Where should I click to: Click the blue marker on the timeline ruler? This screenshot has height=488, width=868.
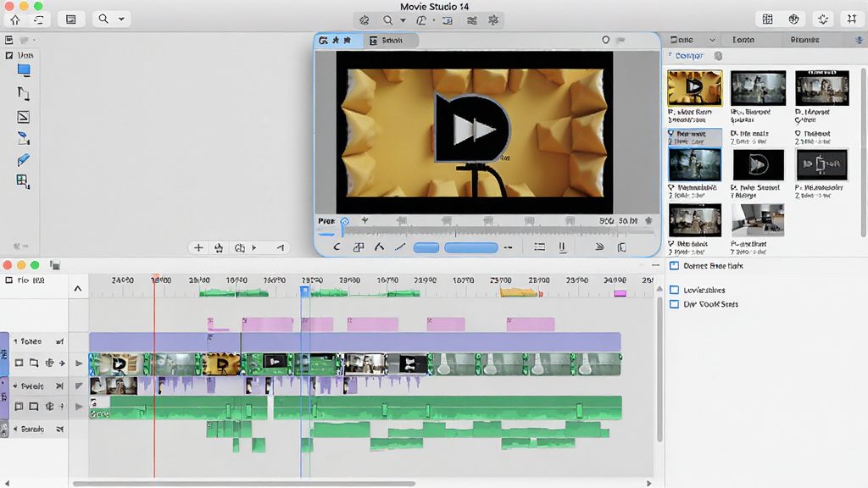point(305,291)
